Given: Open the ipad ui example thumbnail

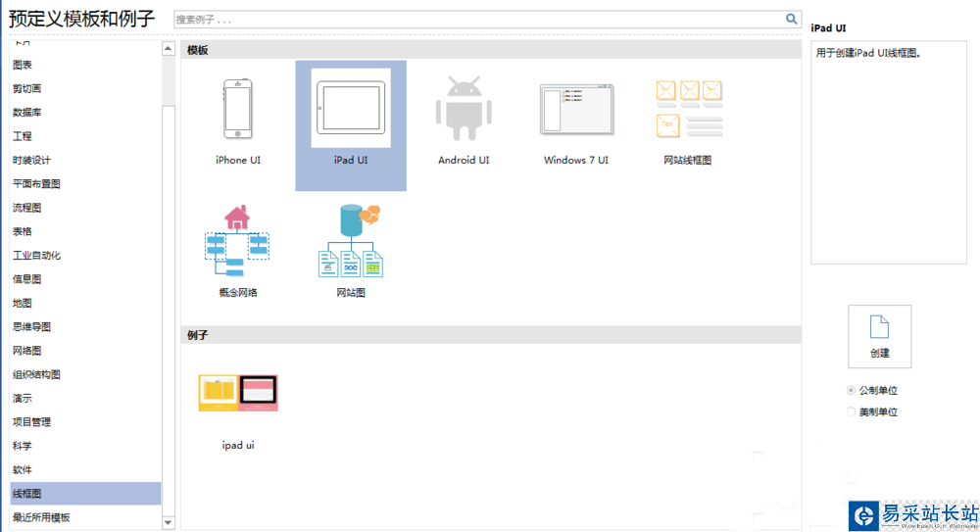Looking at the screenshot, I should pyautogui.click(x=238, y=393).
